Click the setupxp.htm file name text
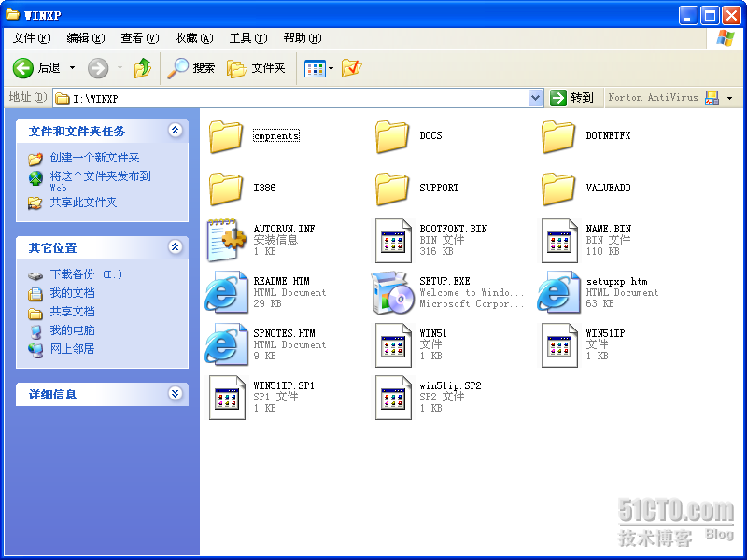Image resolution: width=747 pixels, height=560 pixels. click(616, 282)
